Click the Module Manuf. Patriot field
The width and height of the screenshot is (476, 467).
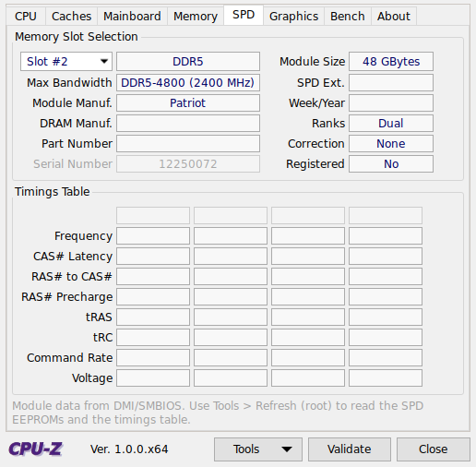click(x=188, y=102)
